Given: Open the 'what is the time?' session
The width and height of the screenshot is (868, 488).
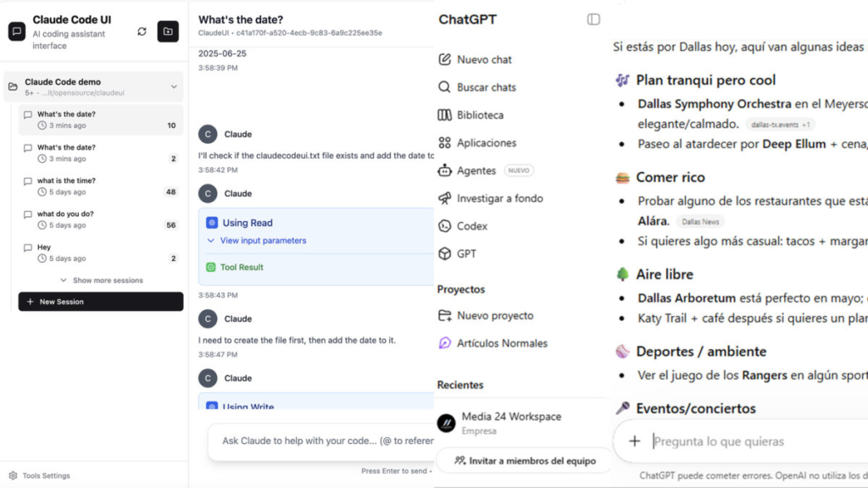Looking at the screenshot, I should [x=101, y=186].
